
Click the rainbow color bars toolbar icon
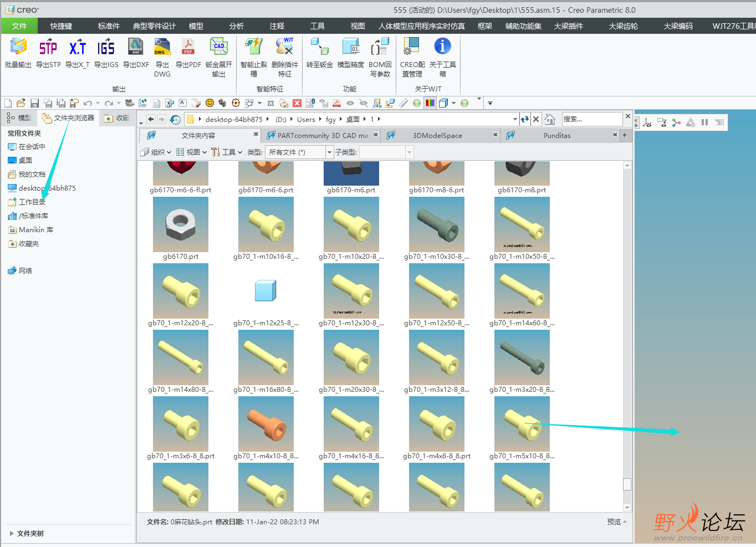(x=430, y=103)
